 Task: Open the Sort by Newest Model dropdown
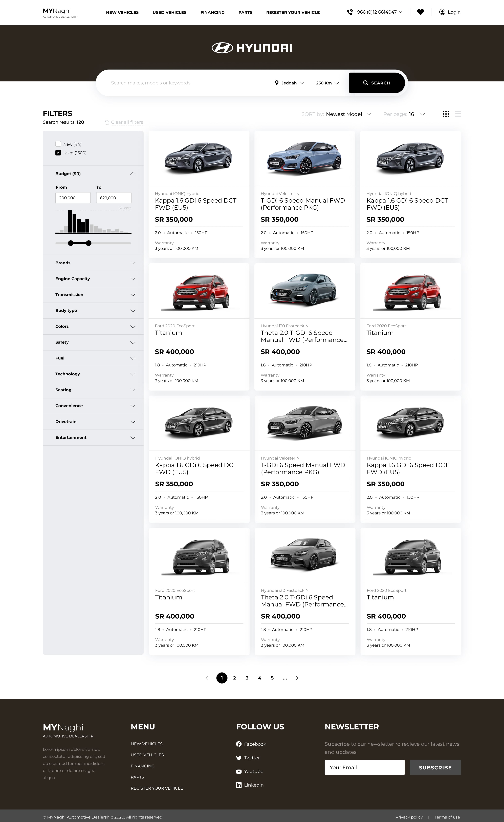coord(348,114)
